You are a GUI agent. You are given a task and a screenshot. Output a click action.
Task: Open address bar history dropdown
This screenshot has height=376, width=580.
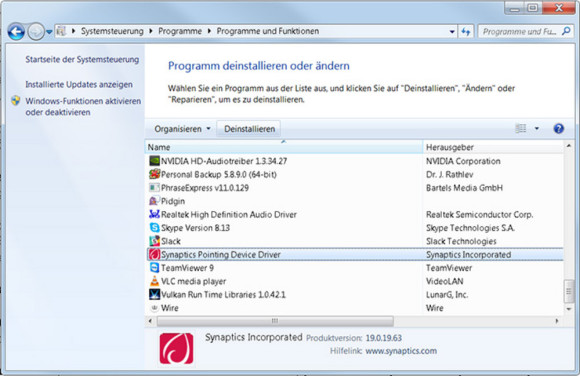click(452, 32)
